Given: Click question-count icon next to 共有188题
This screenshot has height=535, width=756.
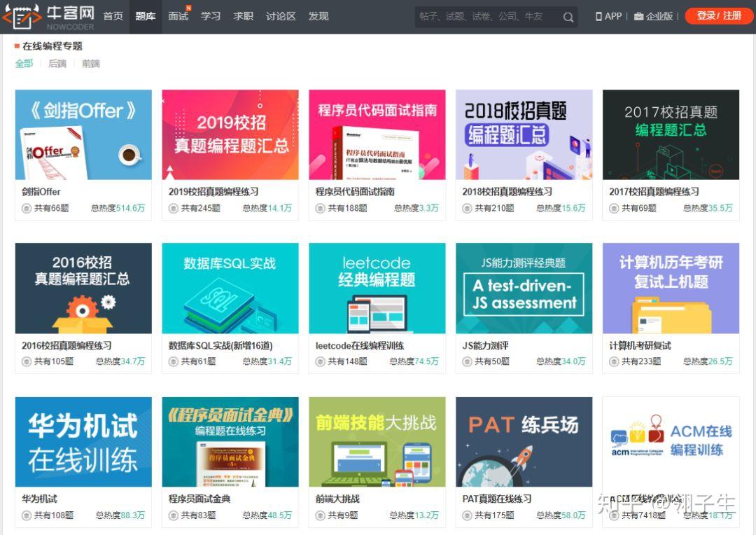Looking at the screenshot, I should (x=320, y=209).
